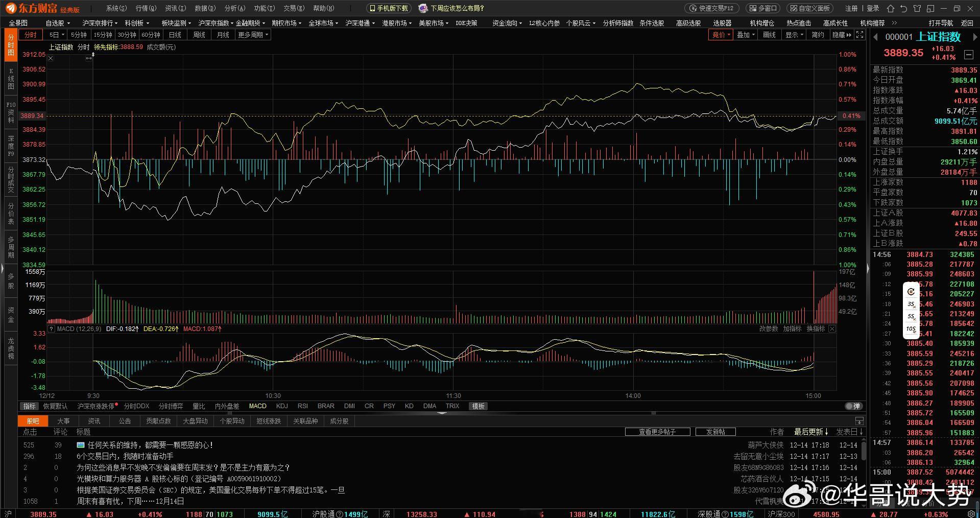Viewport: 980px width, 518px height.
Task: Open the 分析(A) menu
Action: tap(235, 8)
